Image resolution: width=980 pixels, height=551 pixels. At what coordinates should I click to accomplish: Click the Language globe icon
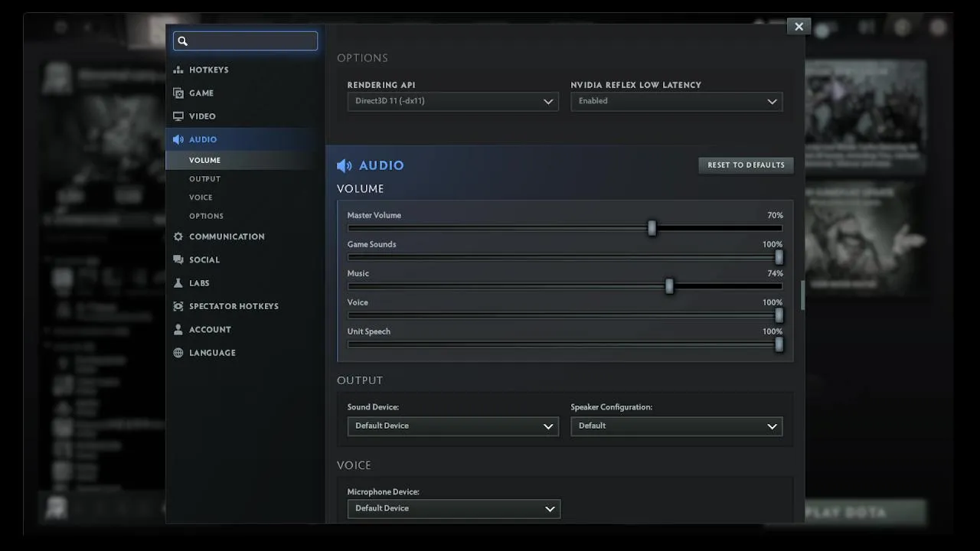point(178,353)
